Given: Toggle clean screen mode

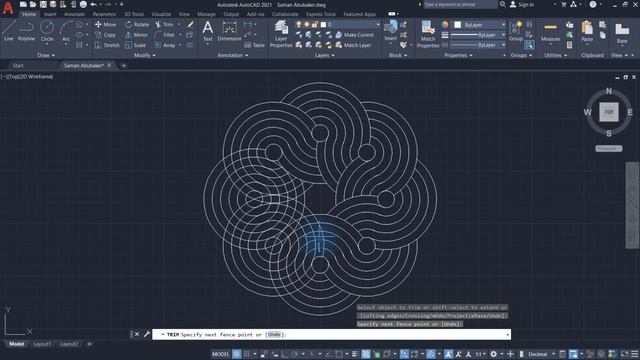Looking at the screenshot, I should (x=624, y=354).
